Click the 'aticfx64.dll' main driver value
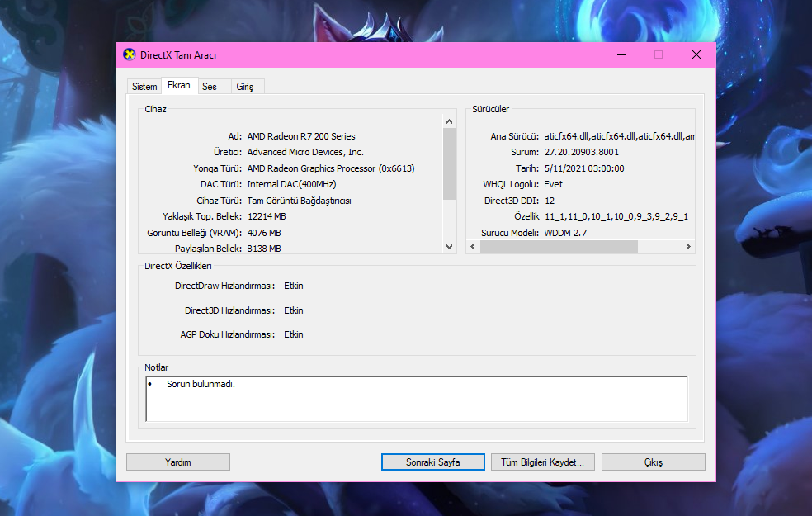Image resolution: width=812 pixels, height=516 pixels. (619, 136)
